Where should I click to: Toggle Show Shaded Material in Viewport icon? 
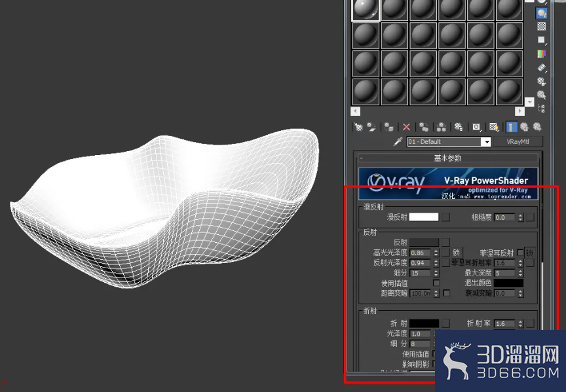click(x=494, y=127)
